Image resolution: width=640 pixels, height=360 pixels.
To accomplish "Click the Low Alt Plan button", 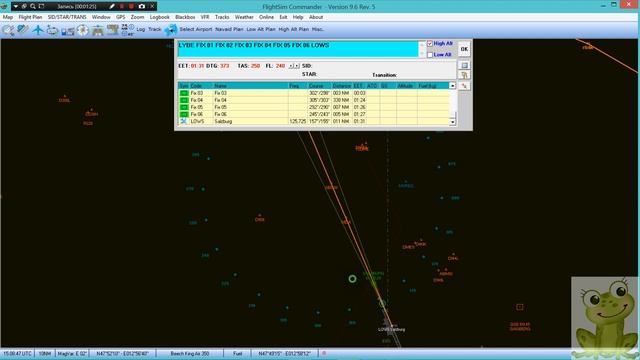I will pyautogui.click(x=261, y=29).
